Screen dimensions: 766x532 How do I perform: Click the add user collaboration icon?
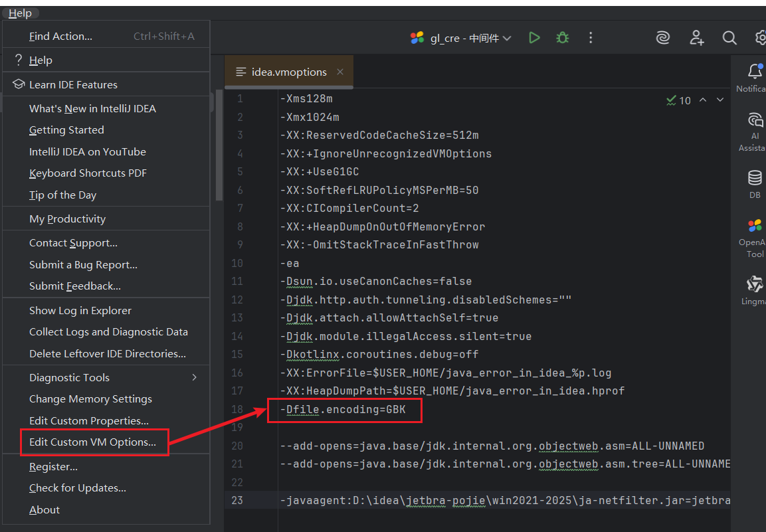697,38
